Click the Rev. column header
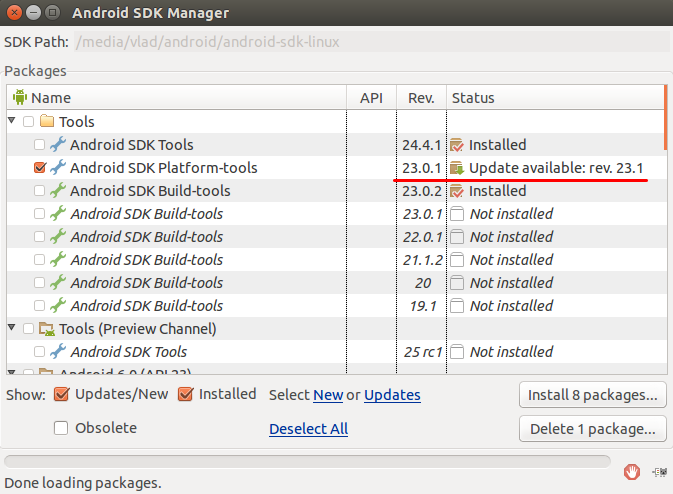673x494 pixels. click(422, 98)
